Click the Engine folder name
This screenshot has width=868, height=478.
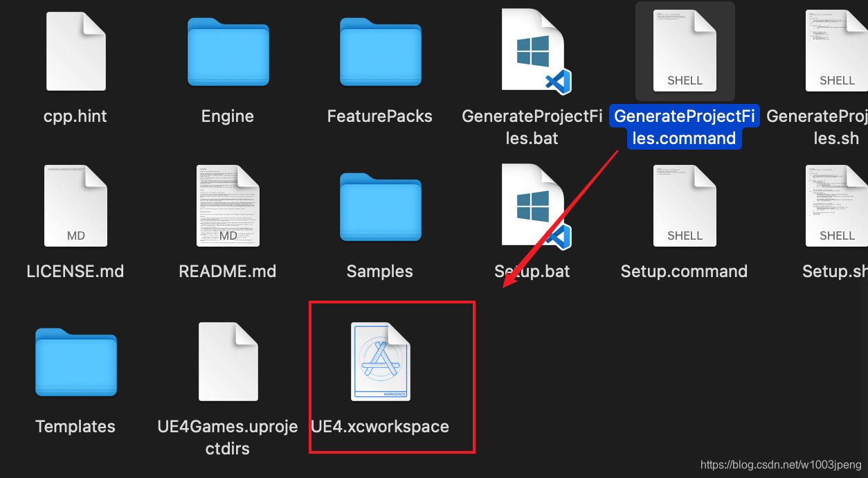coord(228,116)
